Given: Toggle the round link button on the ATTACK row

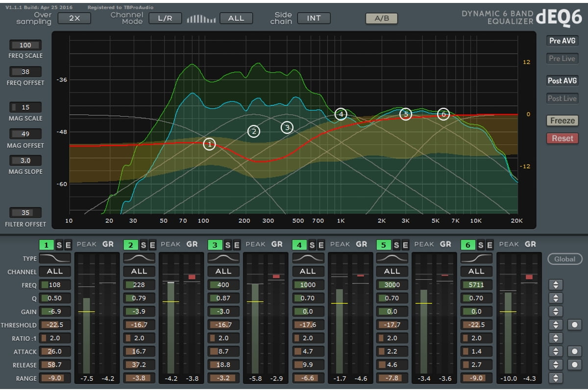Looking at the screenshot, I should pos(574,351).
